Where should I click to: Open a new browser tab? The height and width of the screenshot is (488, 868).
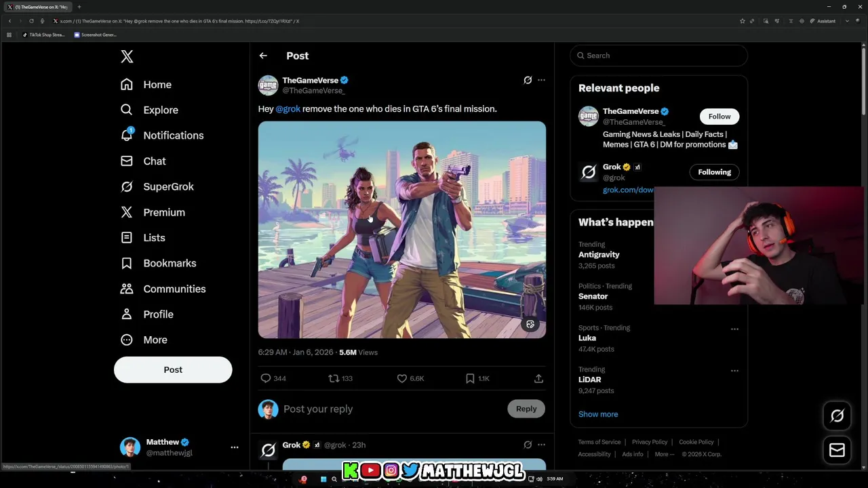(x=79, y=7)
